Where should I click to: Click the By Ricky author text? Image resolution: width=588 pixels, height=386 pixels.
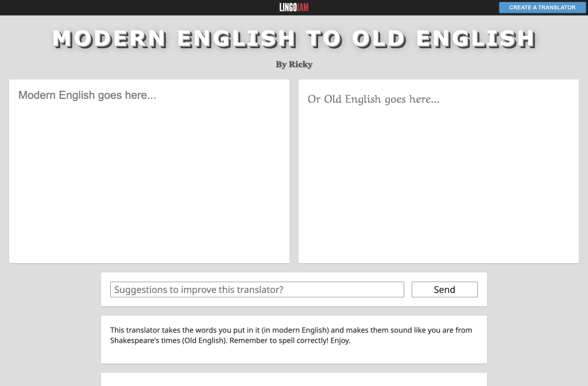293,64
